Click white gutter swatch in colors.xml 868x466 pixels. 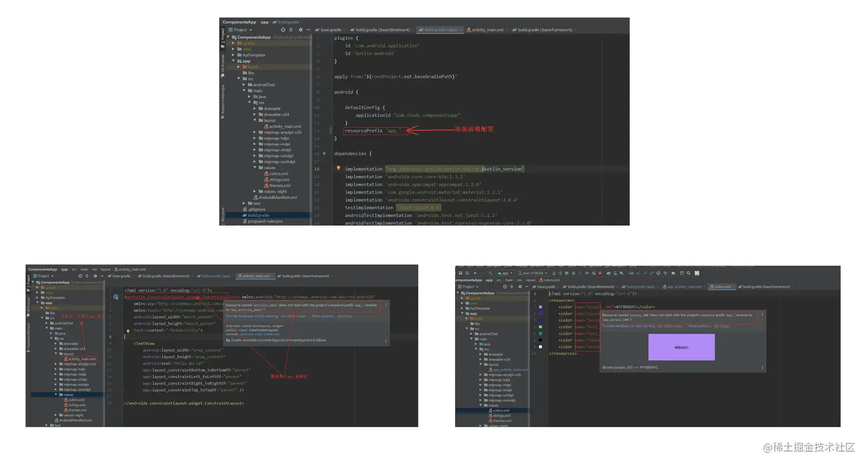540,347
